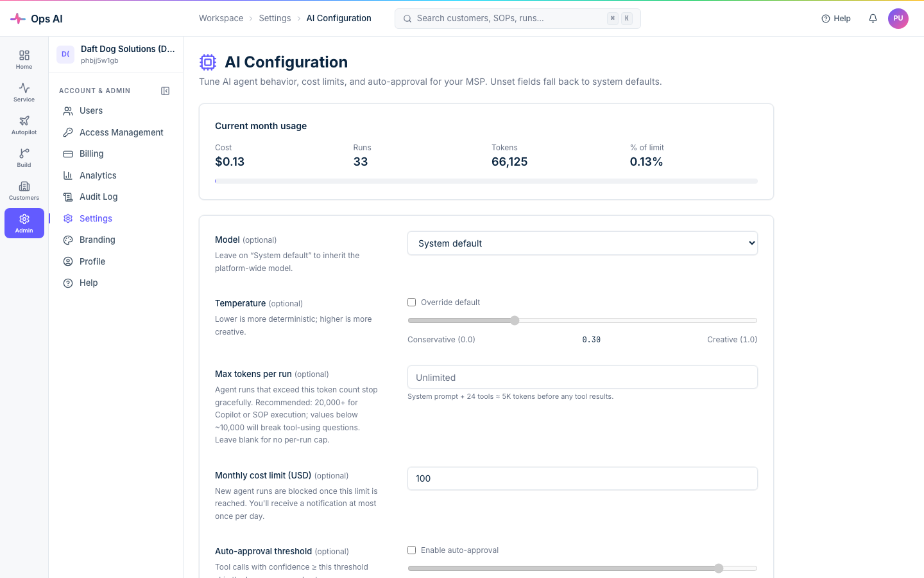Image resolution: width=924 pixels, height=578 pixels.
Task: Open the PU user avatar menu
Action: pyautogui.click(x=898, y=19)
